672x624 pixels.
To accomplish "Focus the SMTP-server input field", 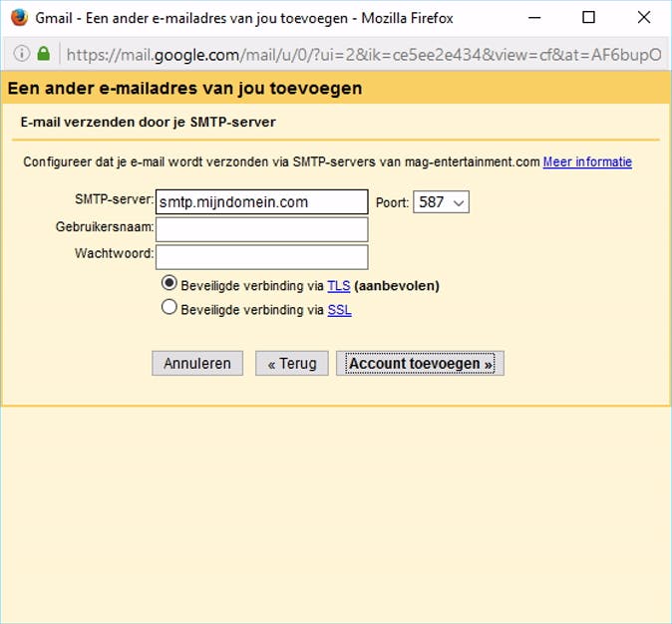I will 261,202.
